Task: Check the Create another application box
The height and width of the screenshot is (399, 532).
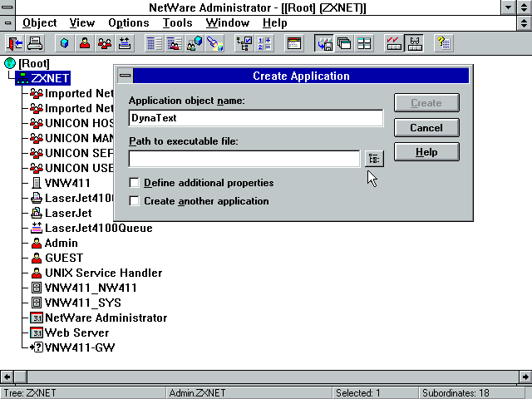Action: pos(135,201)
